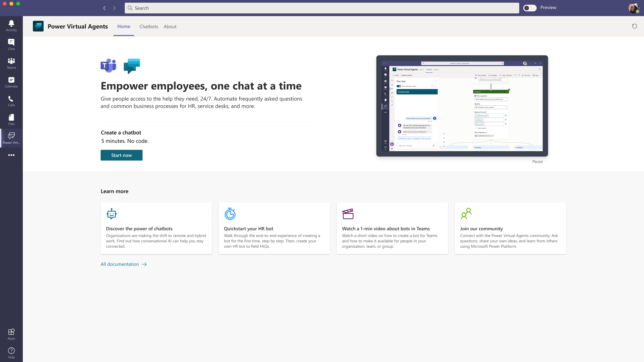The width and height of the screenshot is (644, 362).
Task: Open the Quickstart your HR bot card
Action: point(274,228)
